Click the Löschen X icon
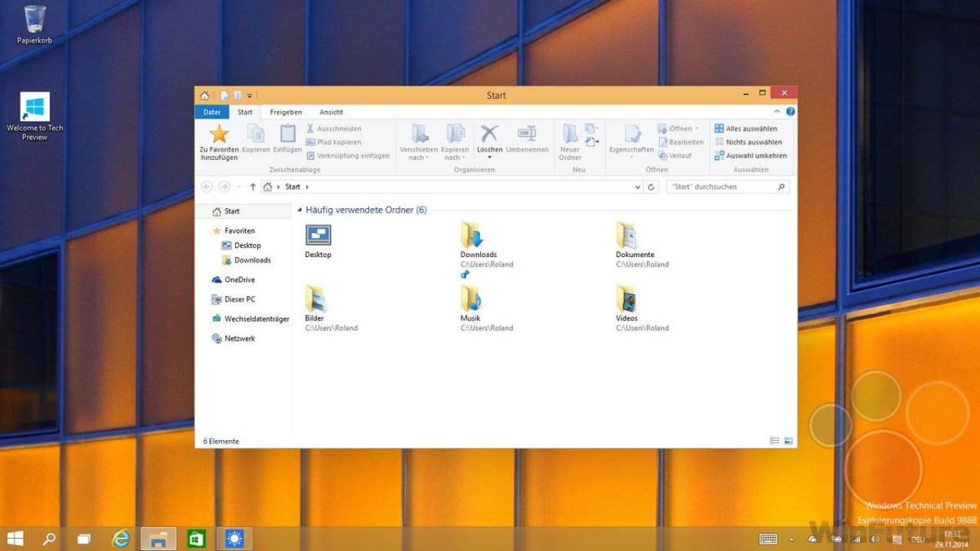Image resolution: width=980 pixels, height=551 pixels. (489, 133)
